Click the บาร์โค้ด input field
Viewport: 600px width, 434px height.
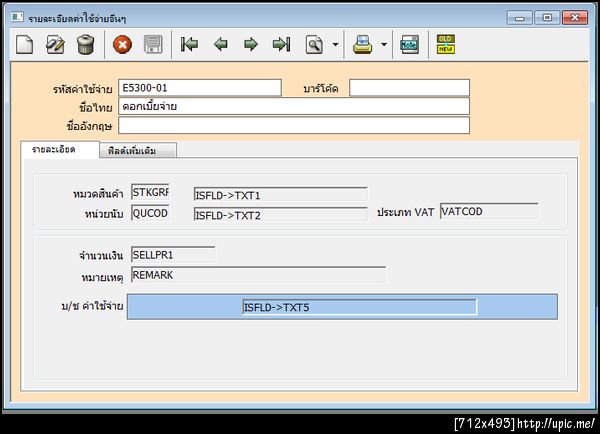tap(409, 88)
